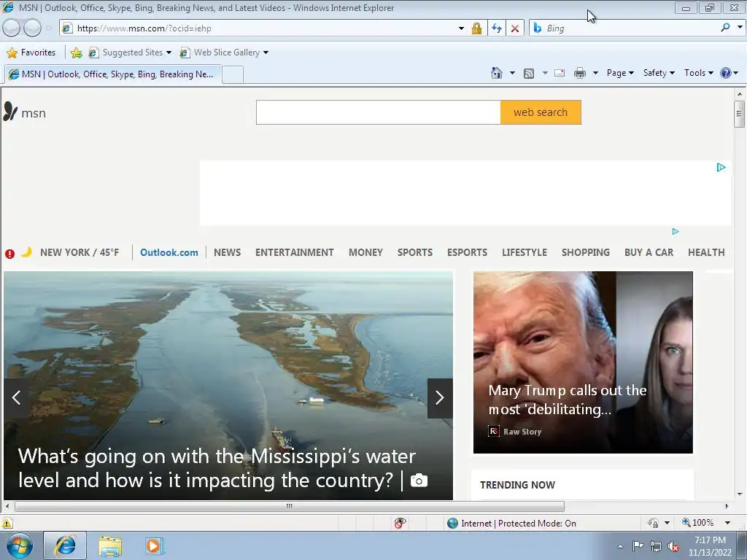Click the 100% zoom level button
This screenshot has width=747, height=560.
(x=698, y=523)
